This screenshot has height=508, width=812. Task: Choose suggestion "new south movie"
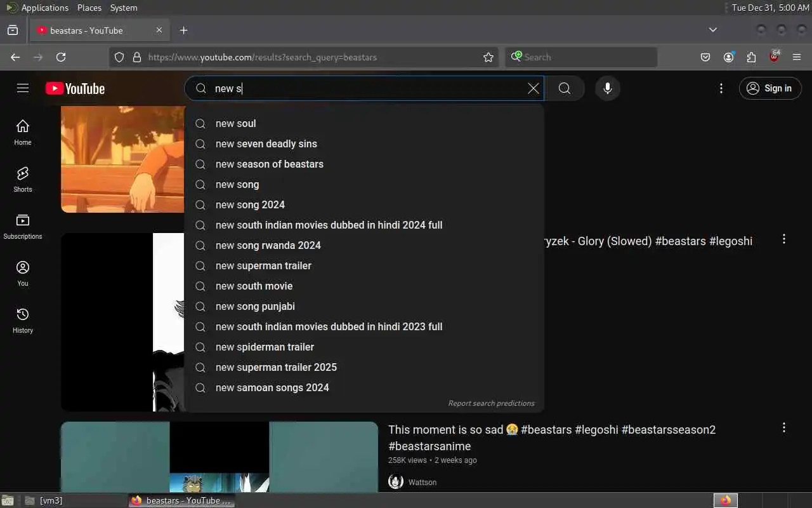(x=364, y=286)
